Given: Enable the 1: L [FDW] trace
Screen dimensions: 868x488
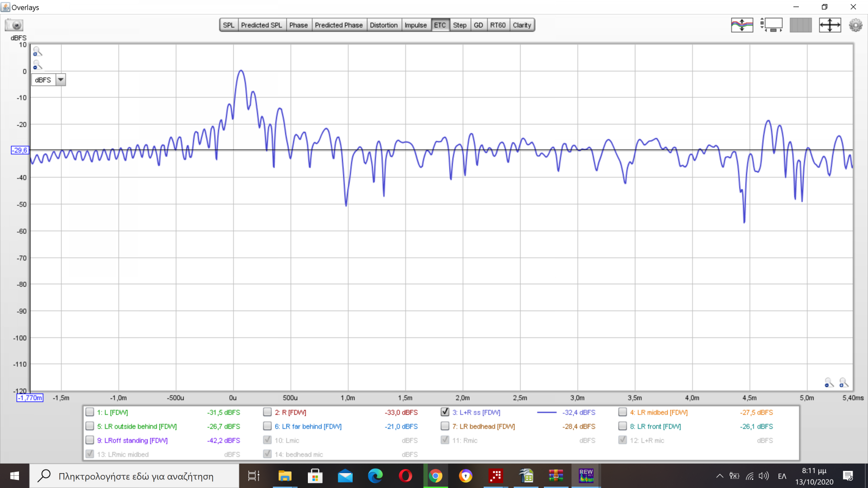Looking at the screenshot, I should [90, 412].
